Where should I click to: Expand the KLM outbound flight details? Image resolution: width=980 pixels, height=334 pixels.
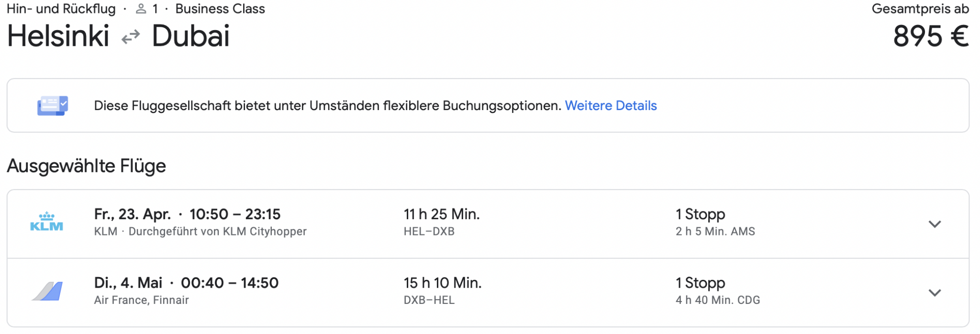pos(934,224)
